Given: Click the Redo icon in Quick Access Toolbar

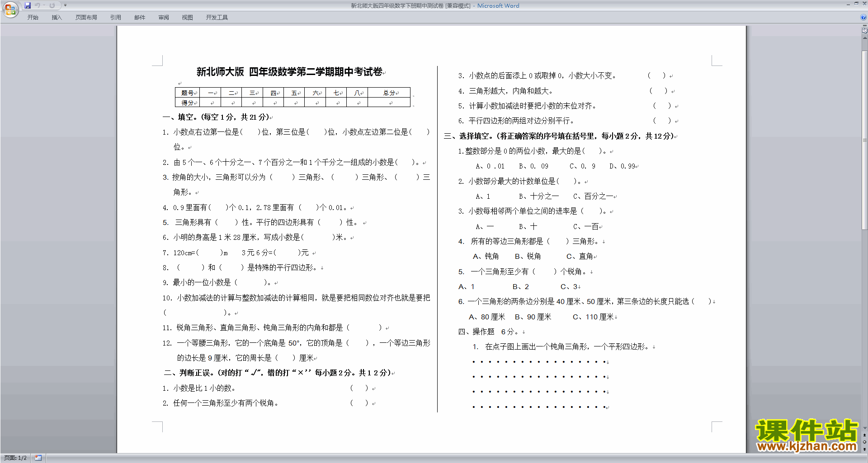Looking at the screenshot, I should pyautogui.click(x=52, y=5).
